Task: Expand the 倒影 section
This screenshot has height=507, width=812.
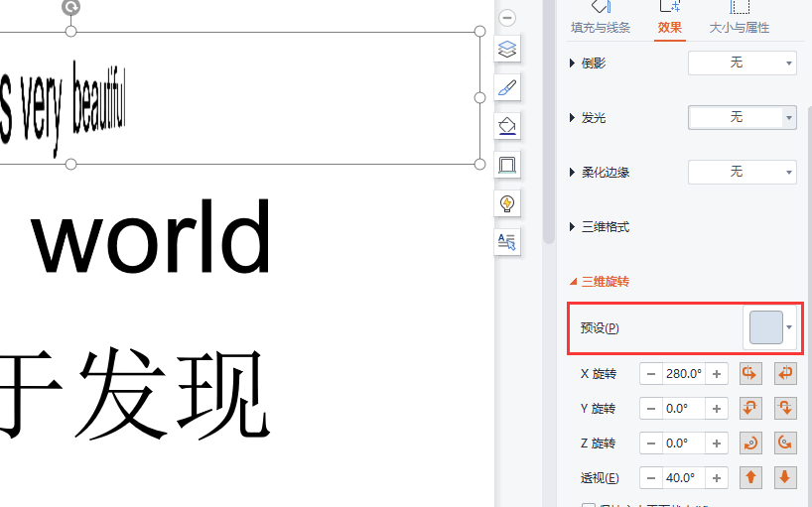Action: pyautogui.click(x=572, y=63)
